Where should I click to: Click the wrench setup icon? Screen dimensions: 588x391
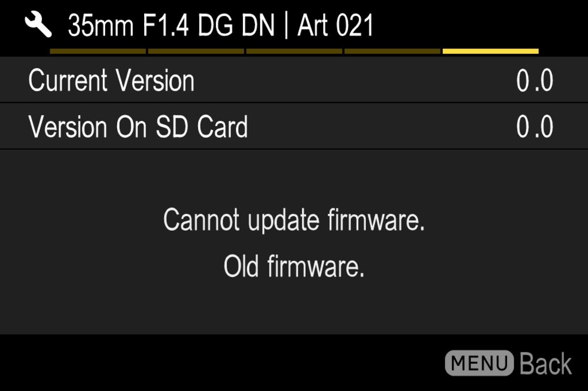pos(38,25)
